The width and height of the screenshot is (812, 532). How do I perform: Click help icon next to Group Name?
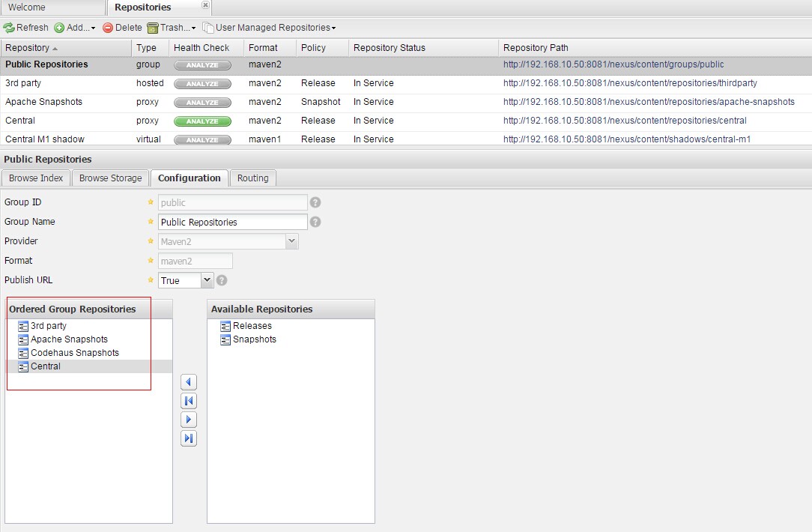click(x=315, y=223)
